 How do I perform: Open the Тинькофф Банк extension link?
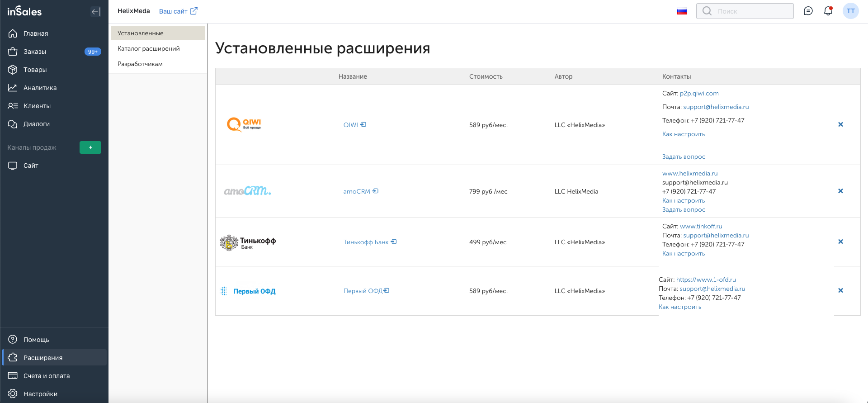(x=370, y=242)
